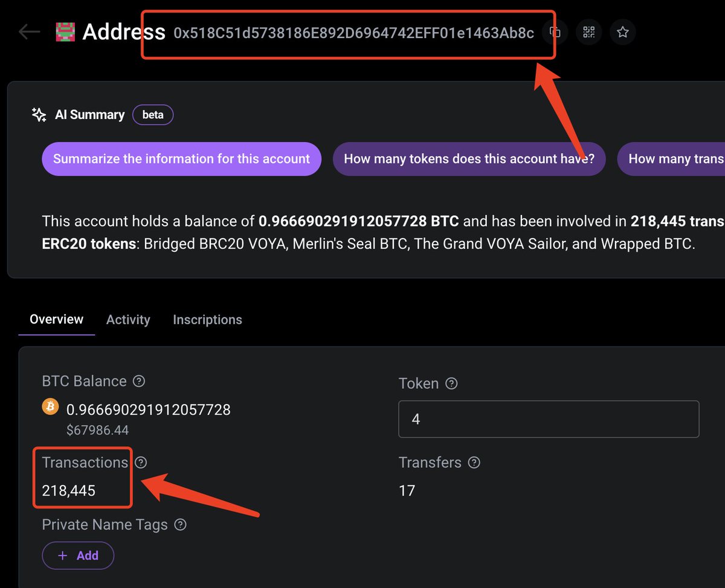Image resolution: width=725 pixels, height=588 pixels.
Task: Click the Bitcoin coin icon beside the balance
Action: [50, 406]
